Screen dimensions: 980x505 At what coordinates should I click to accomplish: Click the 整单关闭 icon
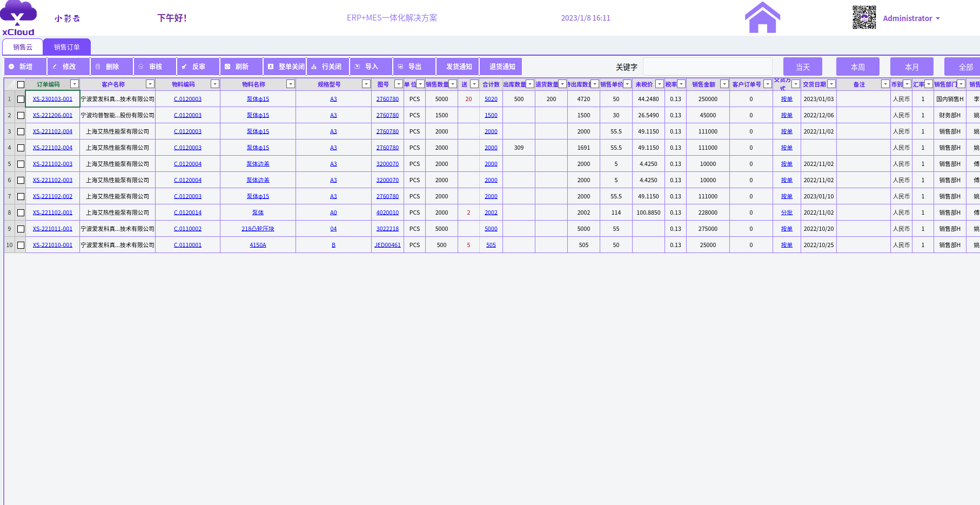tap(271, 67)
